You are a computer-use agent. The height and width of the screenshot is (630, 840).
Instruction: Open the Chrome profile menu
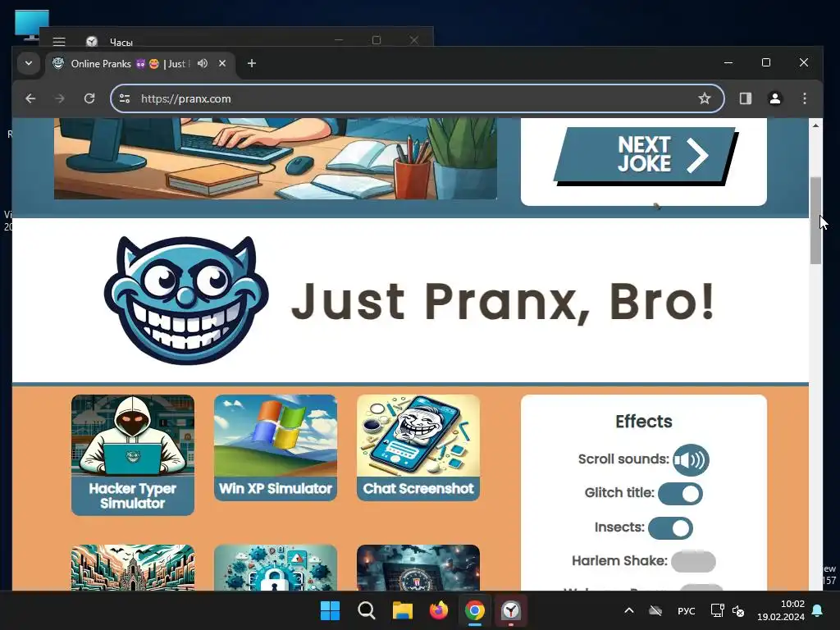click(774, 98)
